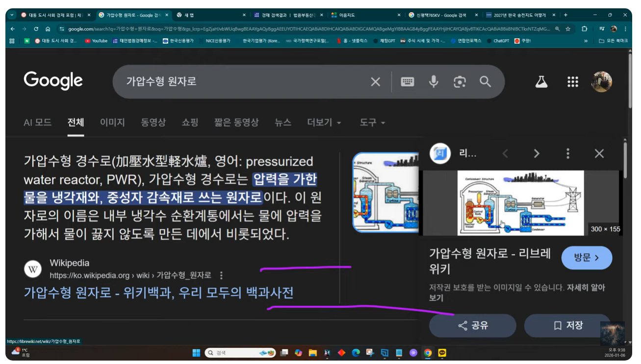Switch to the 이음지도 browser tab
This screenshot has width=641, height=364.
pos(365,15)
